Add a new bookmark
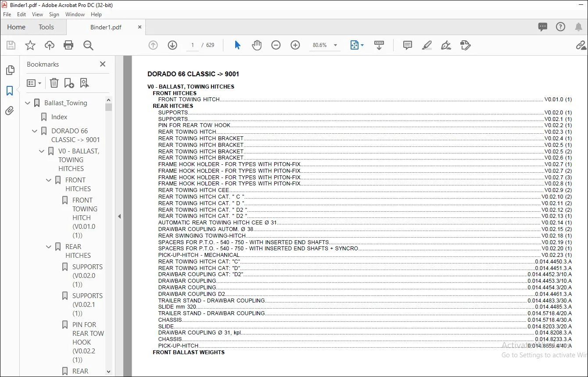 point(69,83)
